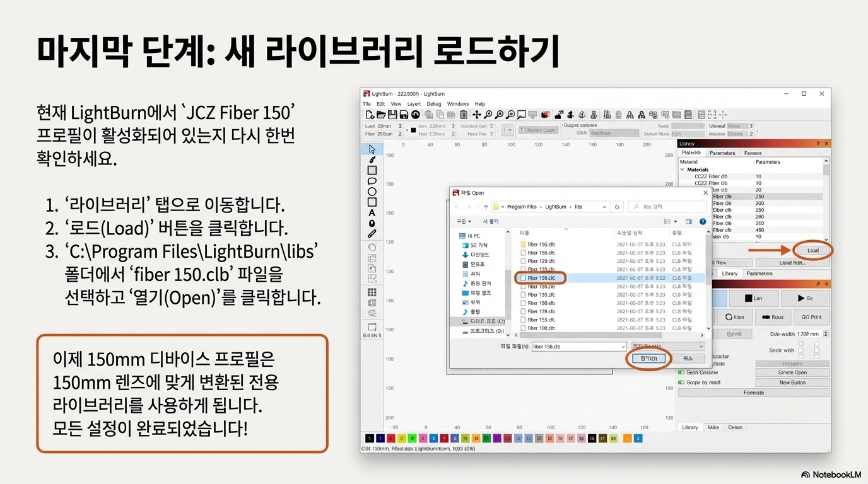Save using the first floppy disk icon
This screenshot has width=868, height=484.
pos(392,115)
